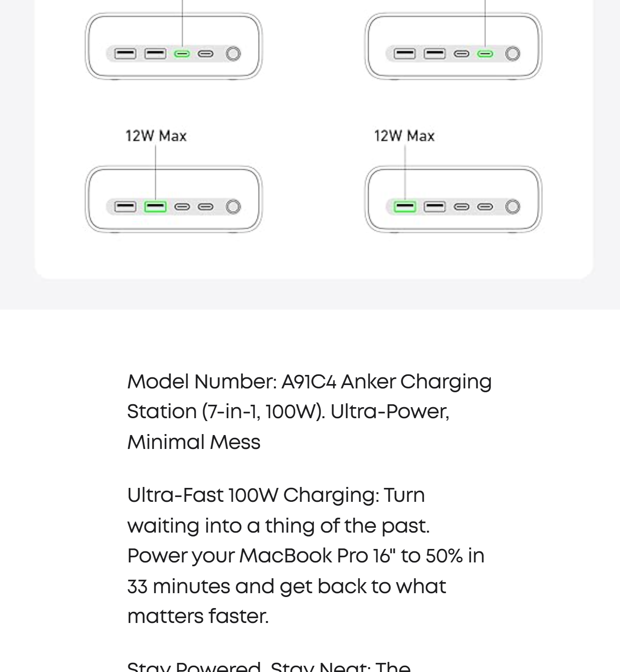Screen dimensions: 620x672
Task: Click the unlit USB-C port left of the green one, top-right
Action: pos(461,54)
